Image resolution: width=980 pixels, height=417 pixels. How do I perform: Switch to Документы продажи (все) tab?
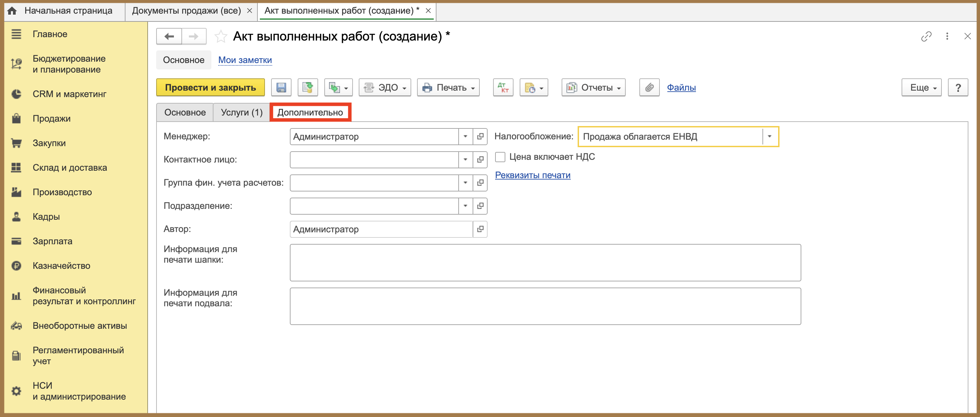click(x=187, y=11)
